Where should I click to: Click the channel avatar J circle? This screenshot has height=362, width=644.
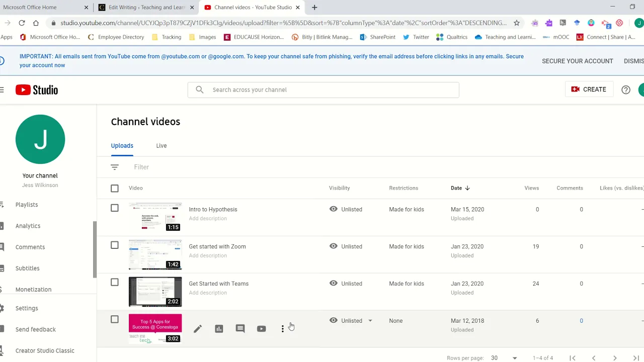click(x=40, y=139)
